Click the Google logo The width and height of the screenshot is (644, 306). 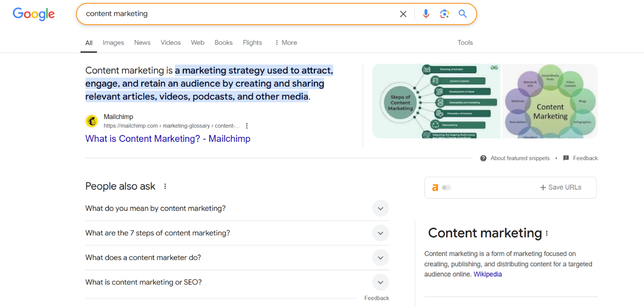[x=34, y=14]
